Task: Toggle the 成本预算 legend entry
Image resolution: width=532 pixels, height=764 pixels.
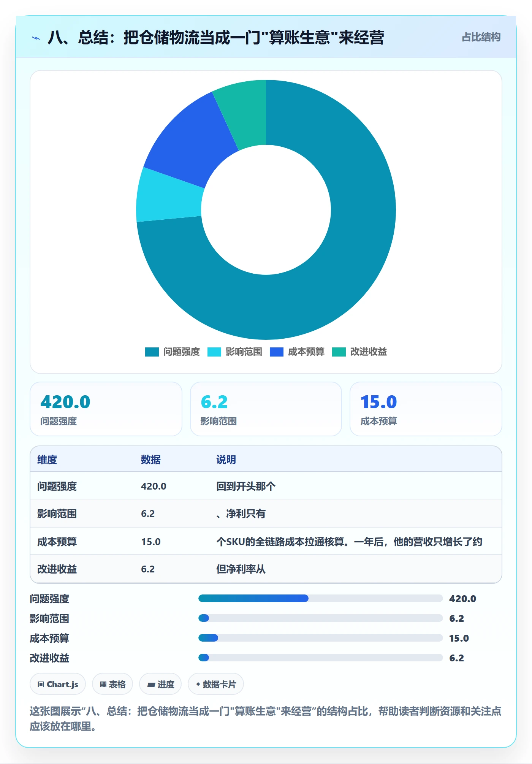Action: tap(297, 352)
